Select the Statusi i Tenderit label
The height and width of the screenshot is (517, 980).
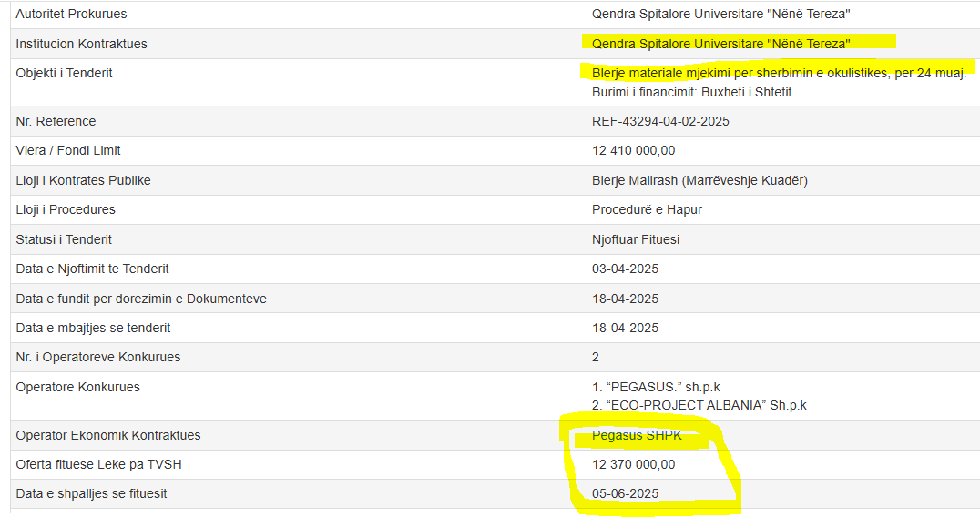(64, 239)
